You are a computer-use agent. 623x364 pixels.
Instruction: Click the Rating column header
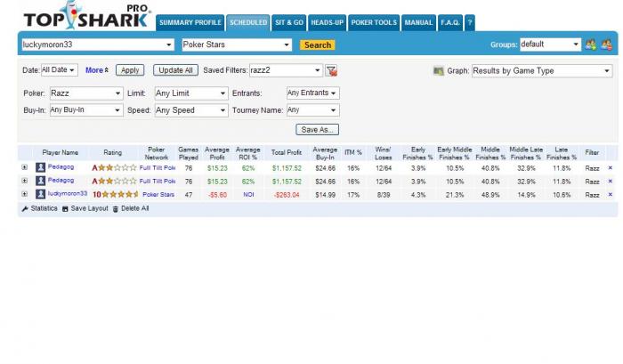[112, 152]
